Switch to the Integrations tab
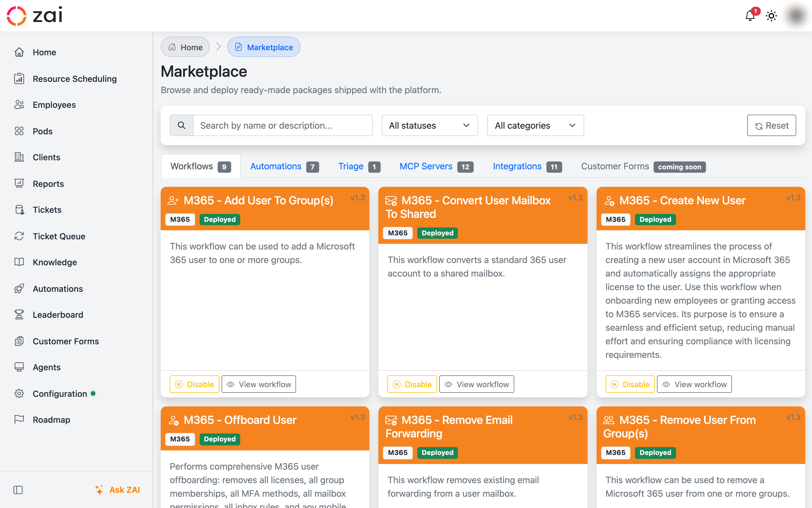 (x=527, y=166)
